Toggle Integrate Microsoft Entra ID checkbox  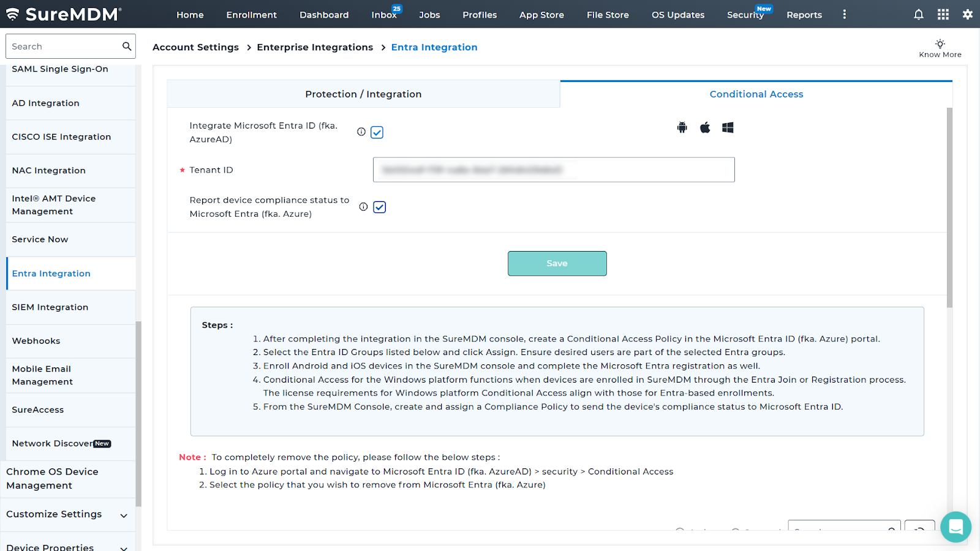coord(377,132)
